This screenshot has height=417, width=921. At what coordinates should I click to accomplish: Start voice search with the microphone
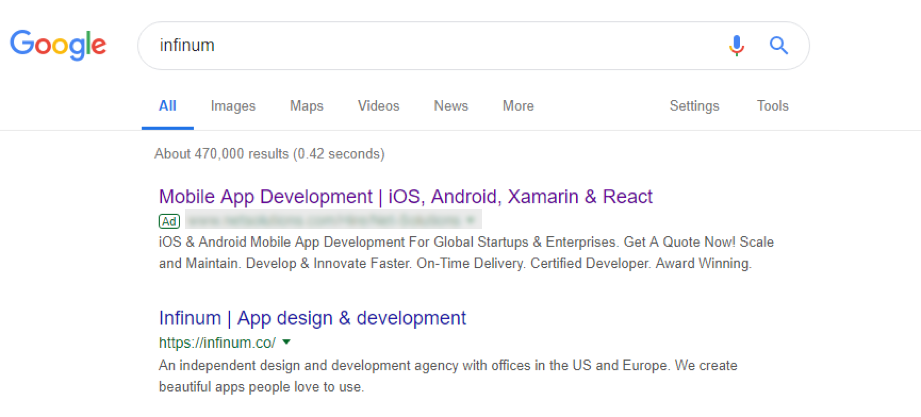(x=737, y=46)
